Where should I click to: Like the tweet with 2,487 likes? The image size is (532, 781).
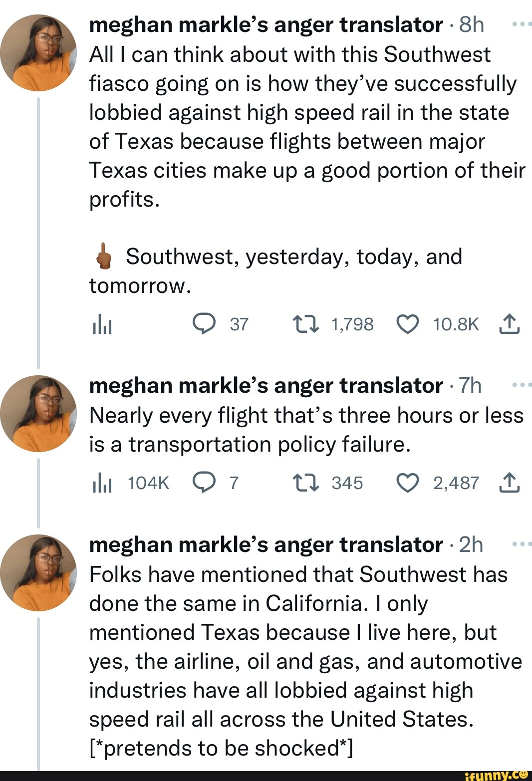[x=407, y=483]
